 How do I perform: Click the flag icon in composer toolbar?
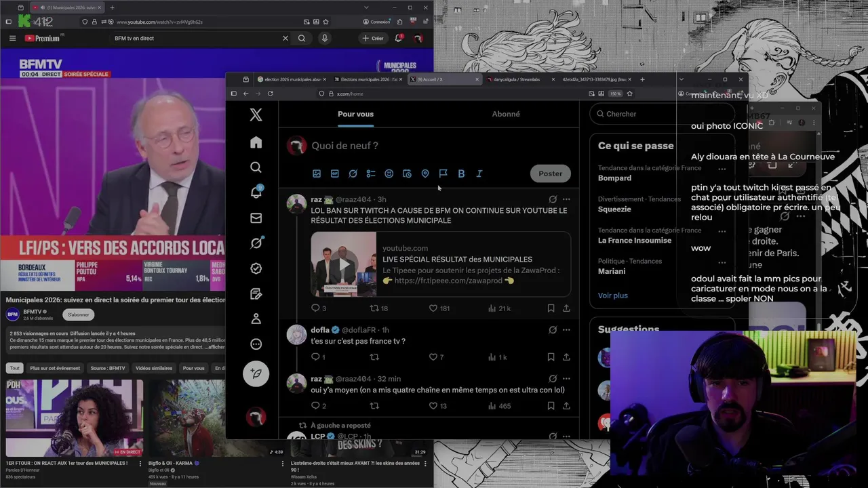pyautogui.click(x=443, y=174)
